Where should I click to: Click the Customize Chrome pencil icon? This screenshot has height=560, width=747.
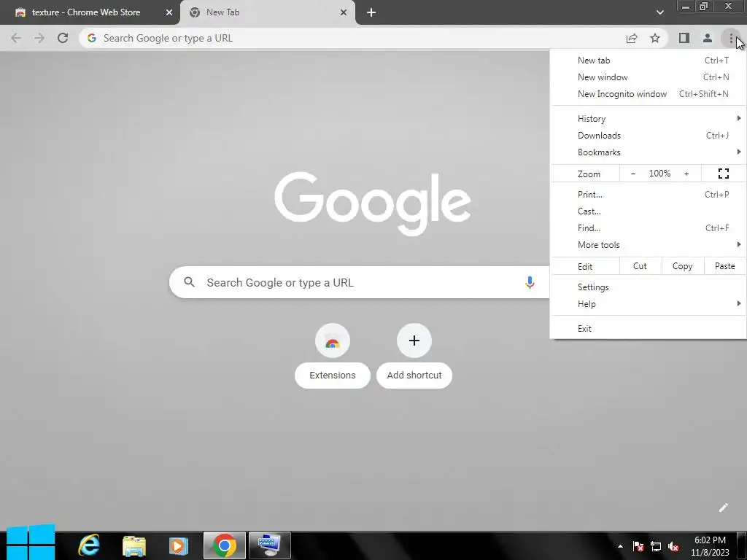(x=723, y=507)
